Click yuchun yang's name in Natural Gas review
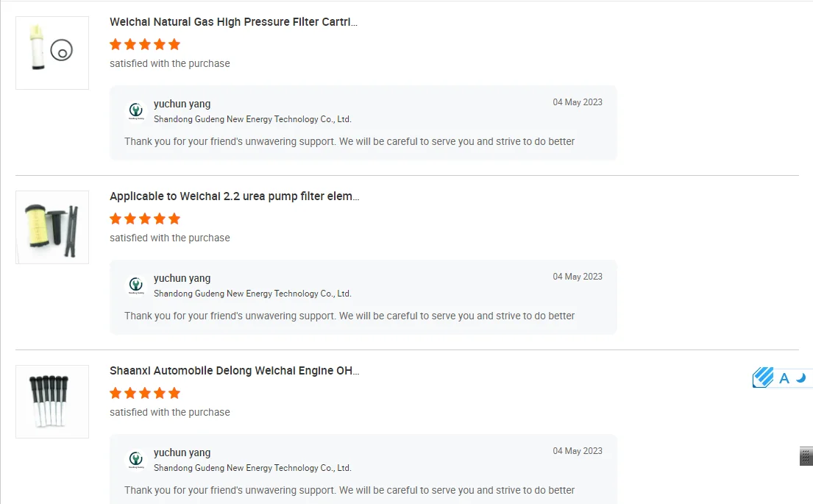 tap(182, 104)
